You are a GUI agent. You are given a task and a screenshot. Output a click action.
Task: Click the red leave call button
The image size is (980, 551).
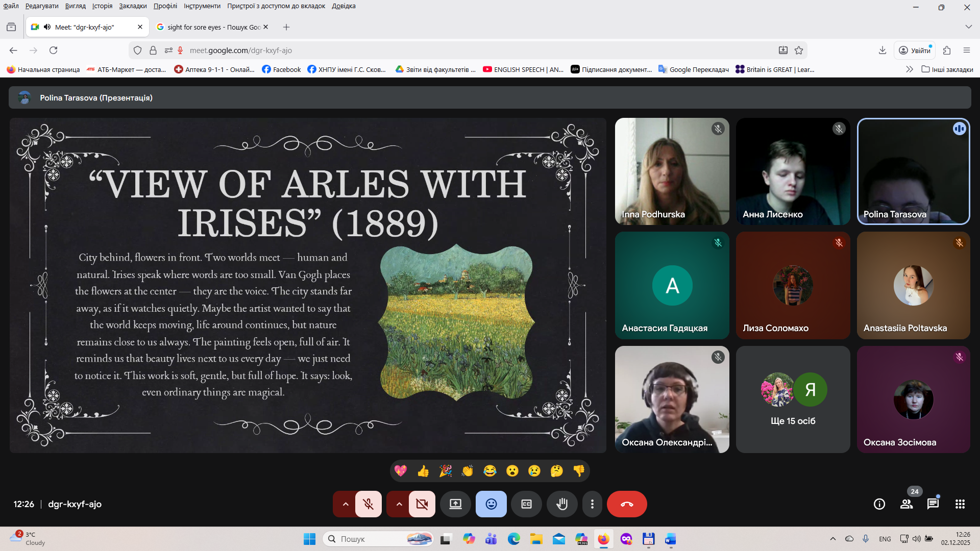627,504
